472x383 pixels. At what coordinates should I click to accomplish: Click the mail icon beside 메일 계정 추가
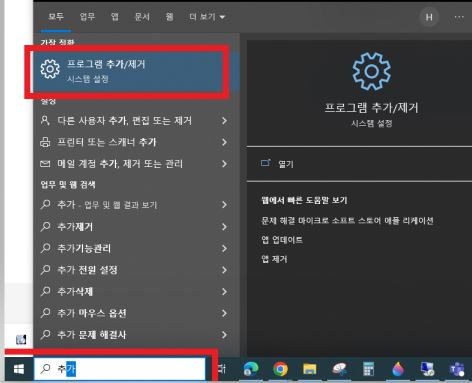click(45, 164)
